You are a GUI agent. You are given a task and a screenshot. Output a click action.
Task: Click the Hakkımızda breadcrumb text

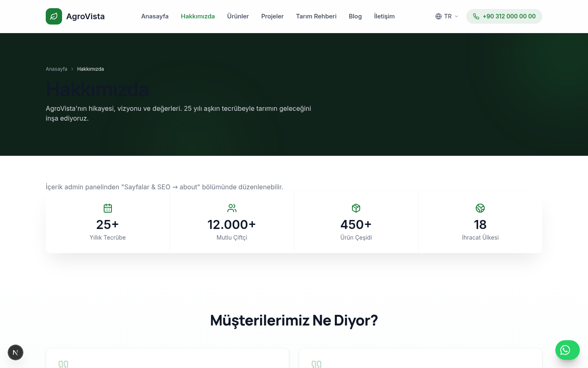click(90, 69)
